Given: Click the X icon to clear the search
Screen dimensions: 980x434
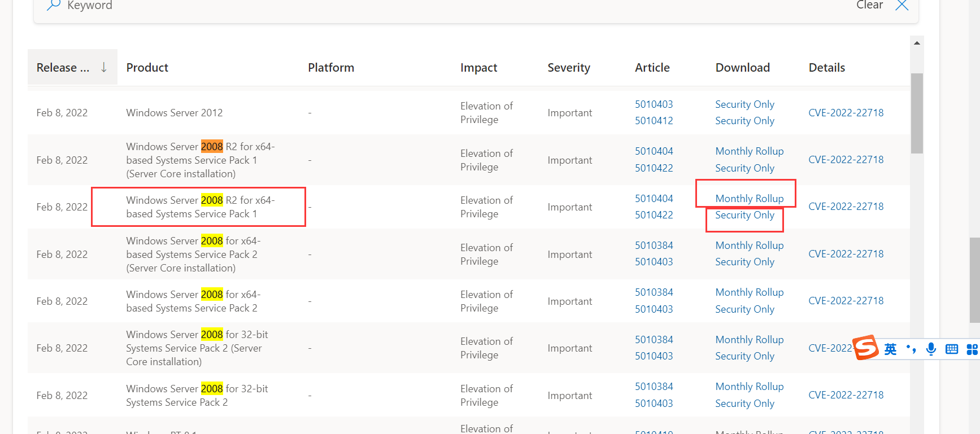Looking at the screenshot, I should pyautogui.click(x=902, y=5).
